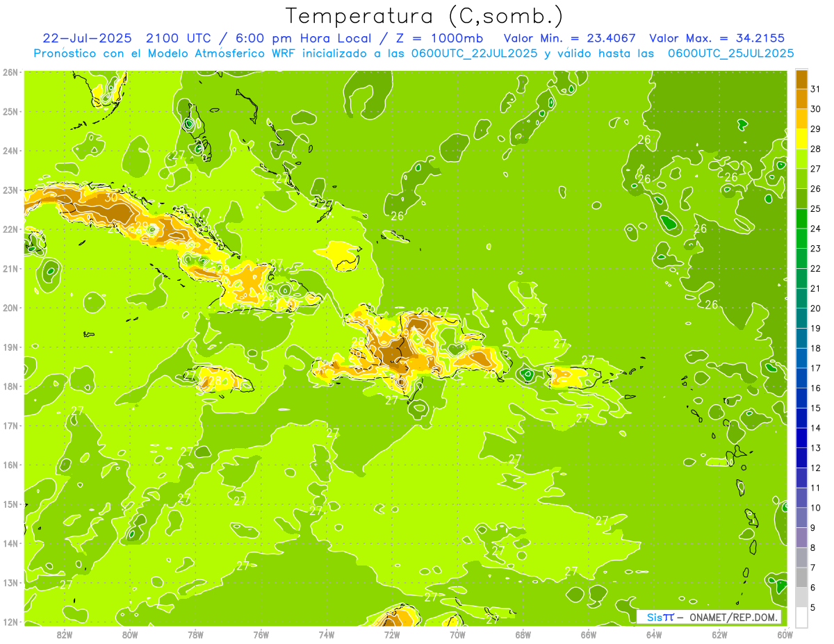This screenshot has width=834, height=644.
Task: Click the '22' colorbar scale value
Action: [816, 268]
